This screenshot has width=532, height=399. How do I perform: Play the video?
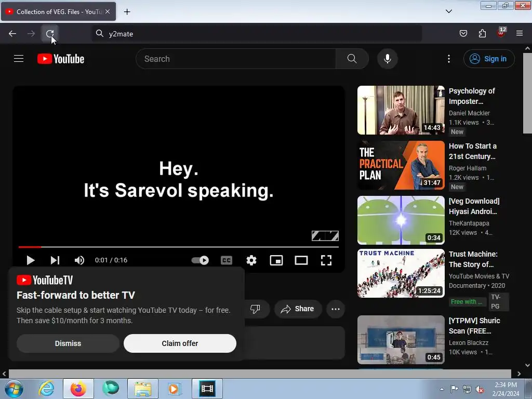point(30,260)
